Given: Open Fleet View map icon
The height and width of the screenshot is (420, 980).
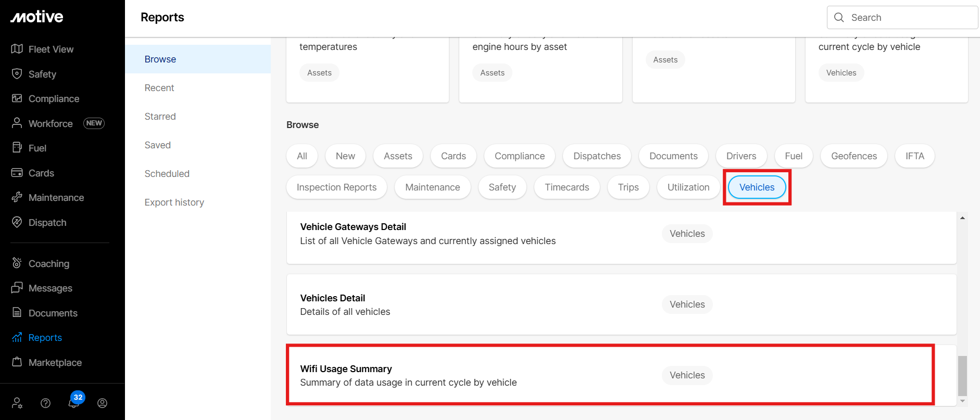Looking at the screenshot, I should click(x=17, y=49).
